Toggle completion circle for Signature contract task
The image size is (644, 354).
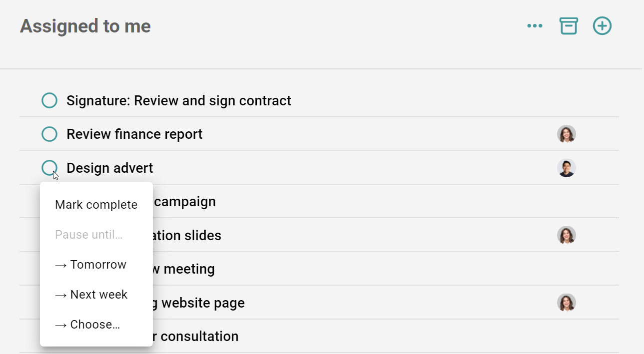point(49,100)
